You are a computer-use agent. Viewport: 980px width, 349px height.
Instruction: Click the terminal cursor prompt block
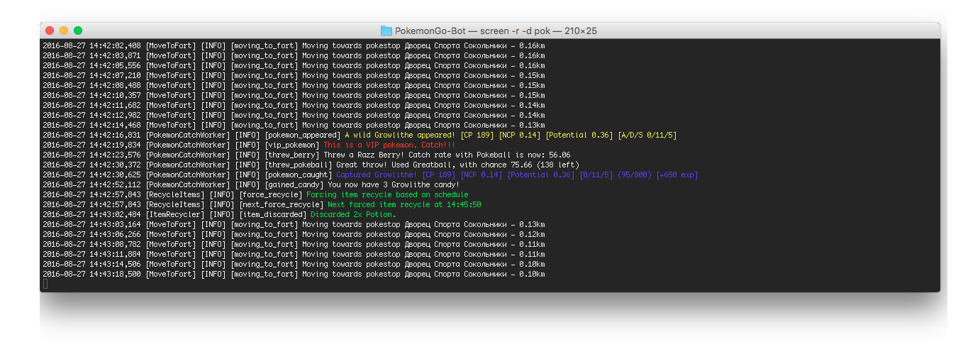click(45, 284)
